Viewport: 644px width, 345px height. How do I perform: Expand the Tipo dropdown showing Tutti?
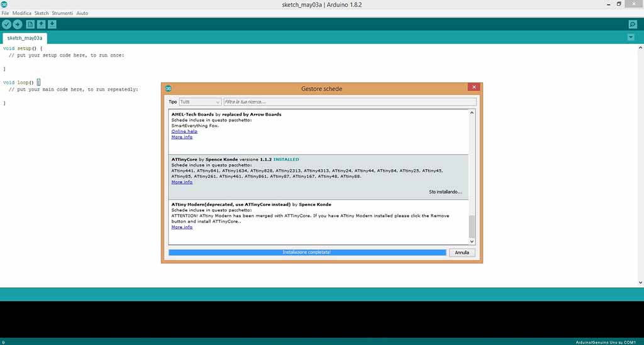tap(200, 102)
